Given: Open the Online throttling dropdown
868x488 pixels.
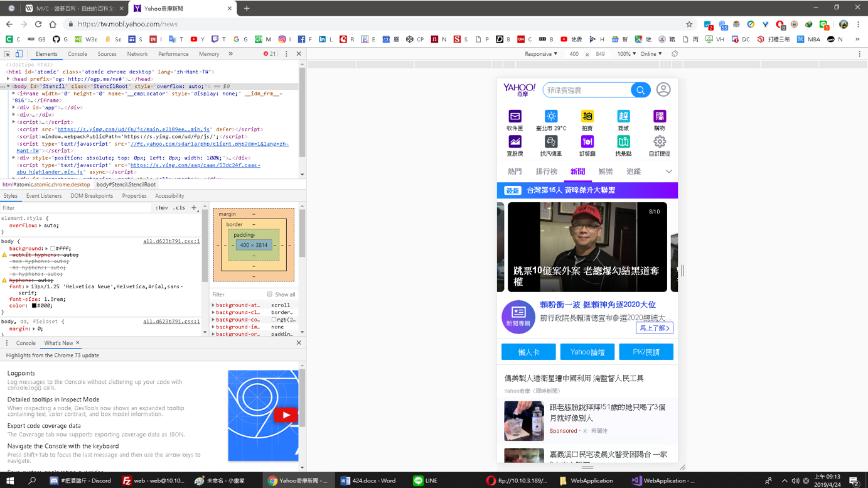Looking at the screenshot, I should 651,54.
